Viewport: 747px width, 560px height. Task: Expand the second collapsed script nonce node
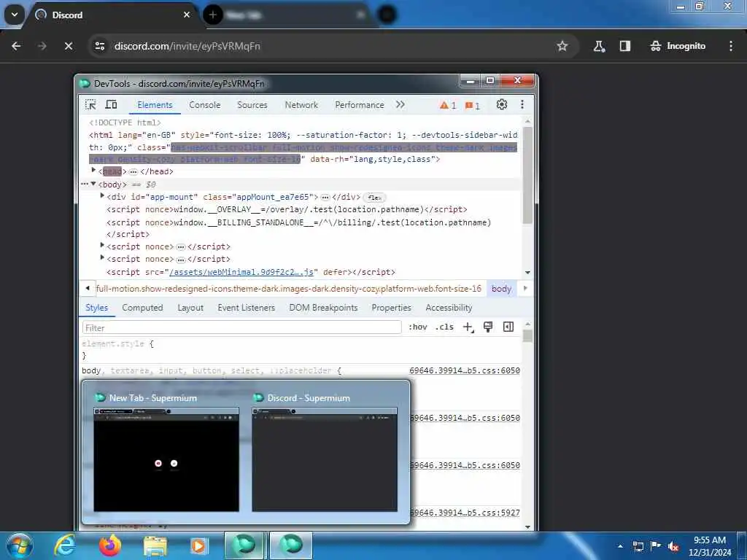(x=102, y=258)
